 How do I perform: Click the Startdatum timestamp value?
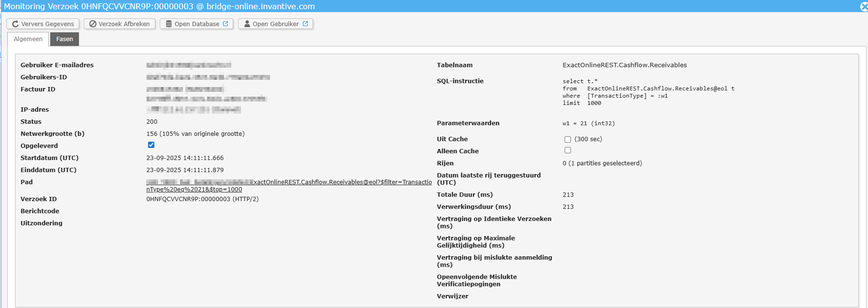point(185,158)
